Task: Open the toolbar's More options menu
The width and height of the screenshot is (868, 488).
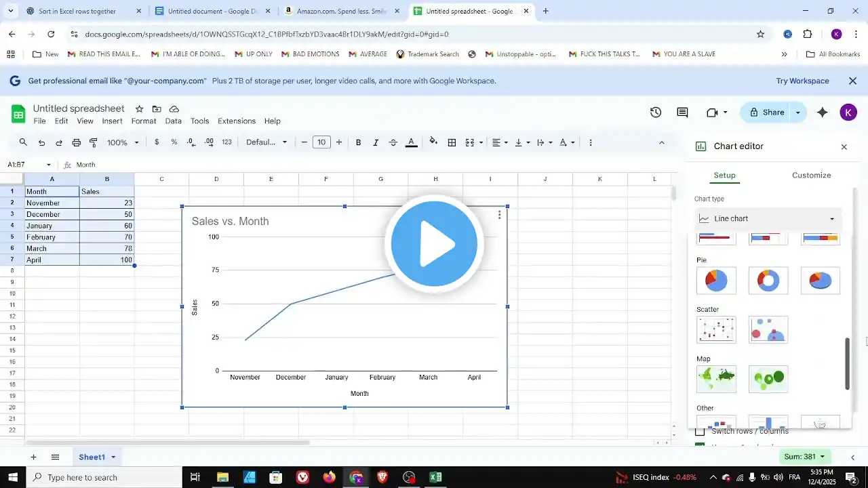Action: pyautogui.click(x=591, y=142)
